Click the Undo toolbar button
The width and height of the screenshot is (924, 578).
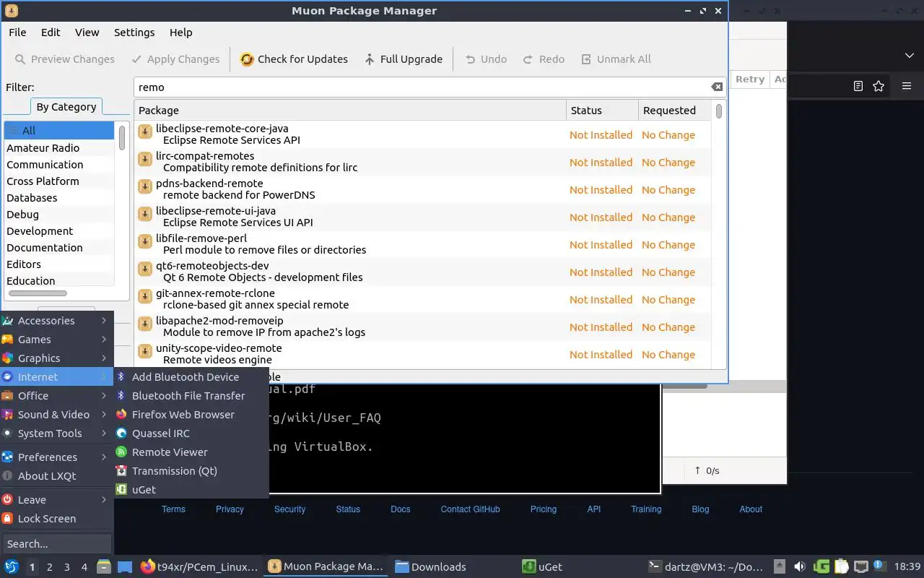point(486,59)
